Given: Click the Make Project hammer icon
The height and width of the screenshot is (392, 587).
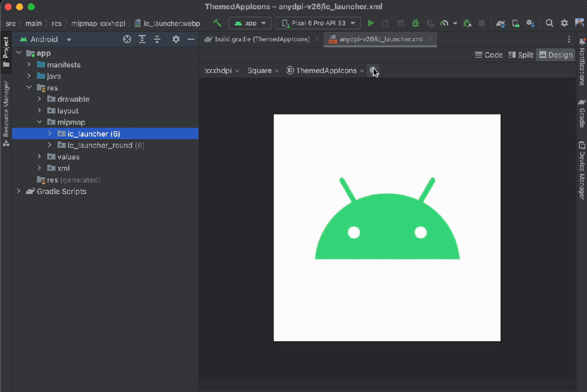Looking at the screenshot, I should (x=217, y=23).
